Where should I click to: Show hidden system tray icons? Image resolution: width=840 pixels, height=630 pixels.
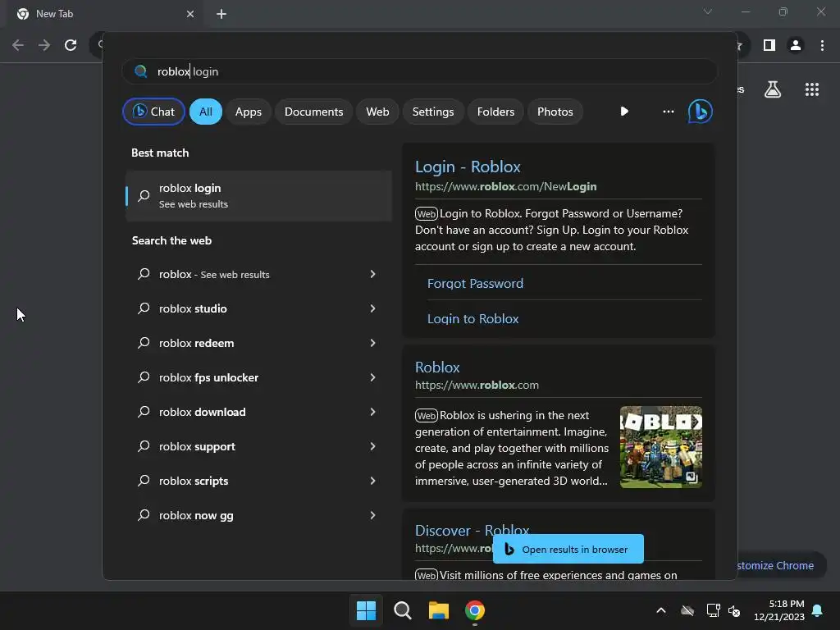[x=661, y=610]
